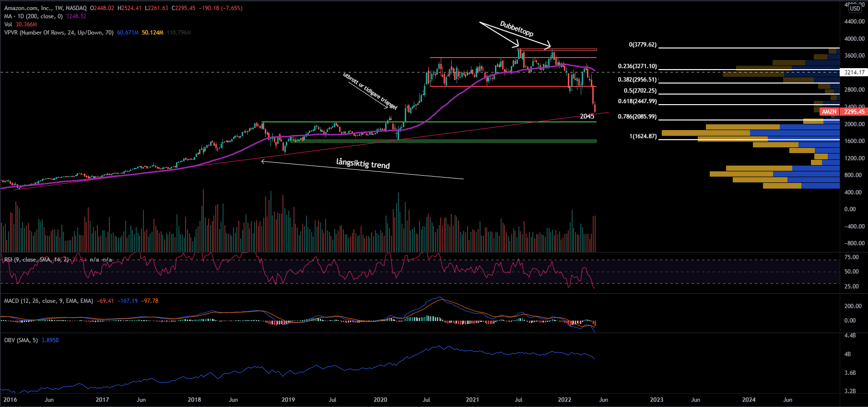Image resolution: width=868 pixels, height=407 pixels.
Task: Click the VPVR indicator legend
Action: [59, 33]
